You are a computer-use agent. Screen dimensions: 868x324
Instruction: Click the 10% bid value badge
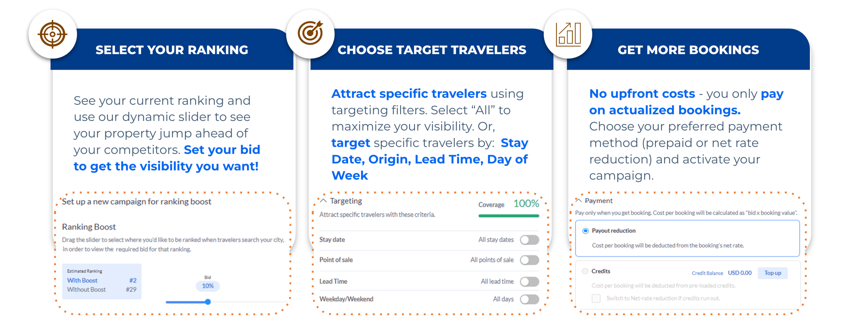[207, 286]
